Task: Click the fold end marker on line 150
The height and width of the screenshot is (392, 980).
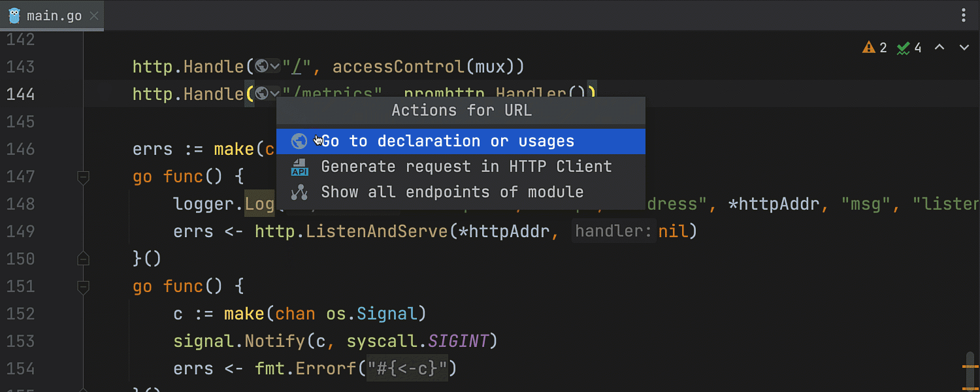Action: pyautogui.click(x=83, y=259)
